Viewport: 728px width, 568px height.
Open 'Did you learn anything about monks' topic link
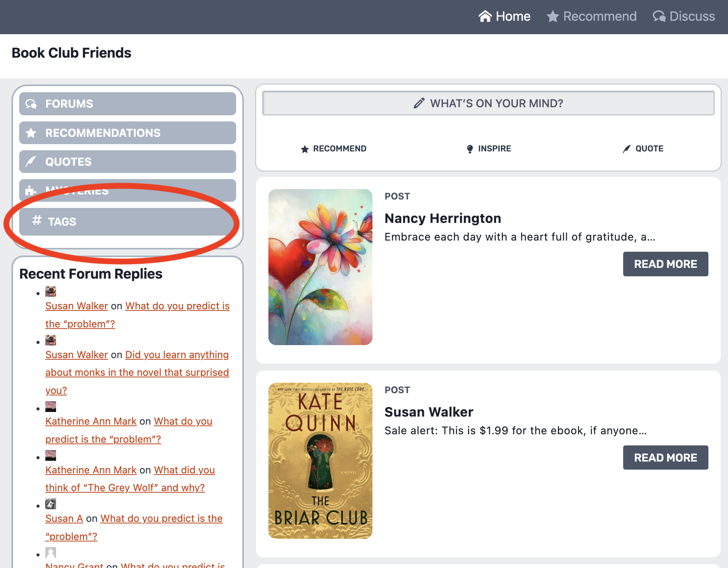tap(137, 372)
